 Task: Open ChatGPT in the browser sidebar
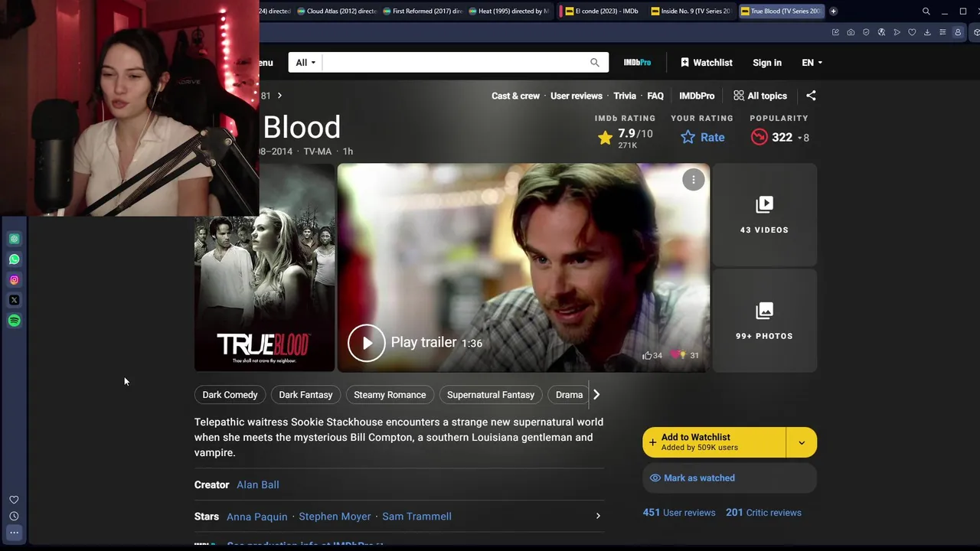pyautogui.click(x=14, y=239)
